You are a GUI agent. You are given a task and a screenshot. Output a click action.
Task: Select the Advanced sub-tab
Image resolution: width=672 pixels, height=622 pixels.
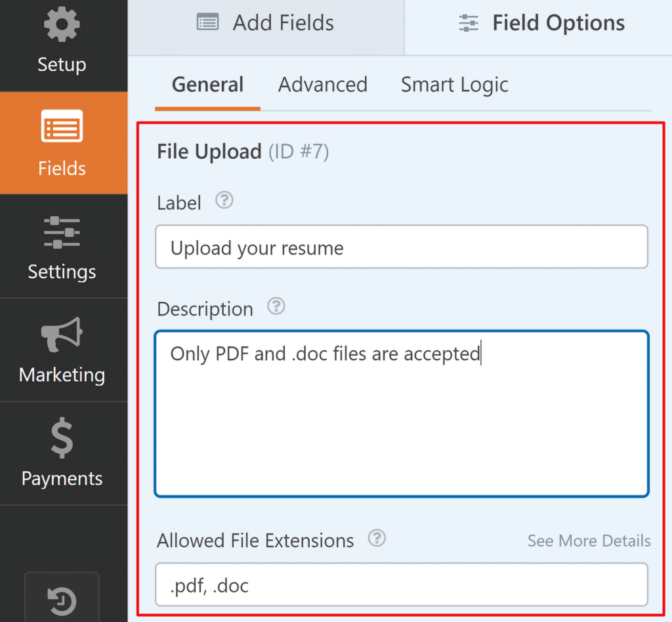coord(323,85)
